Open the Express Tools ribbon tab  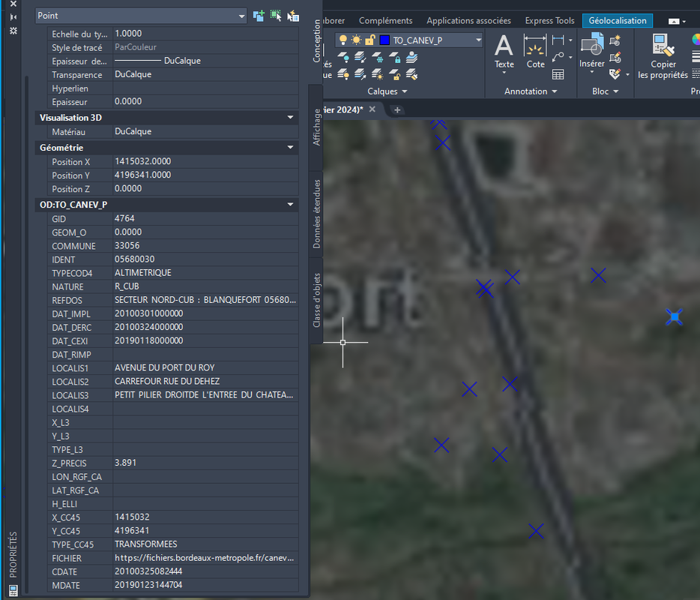[x=549, y=20]
